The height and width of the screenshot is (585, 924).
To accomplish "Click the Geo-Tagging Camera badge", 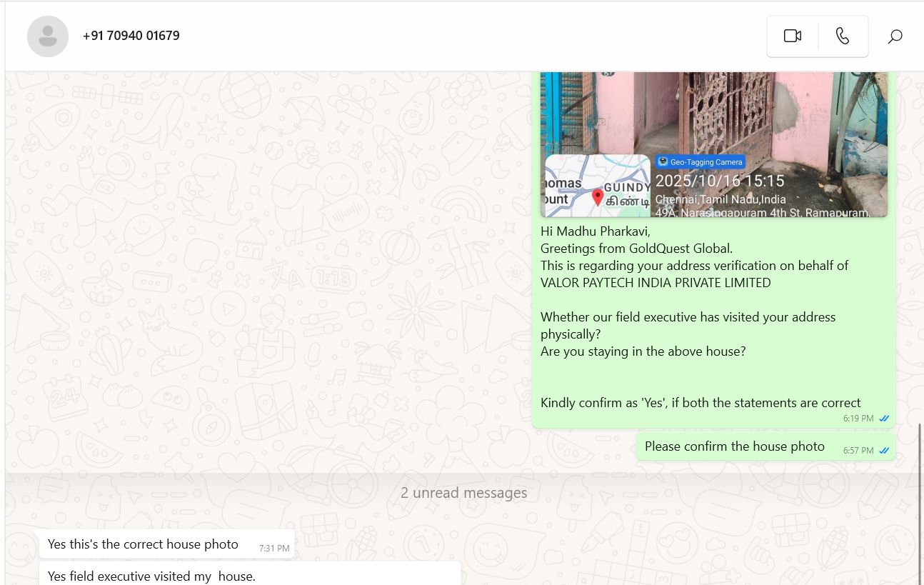I will [x=700, y=162].
